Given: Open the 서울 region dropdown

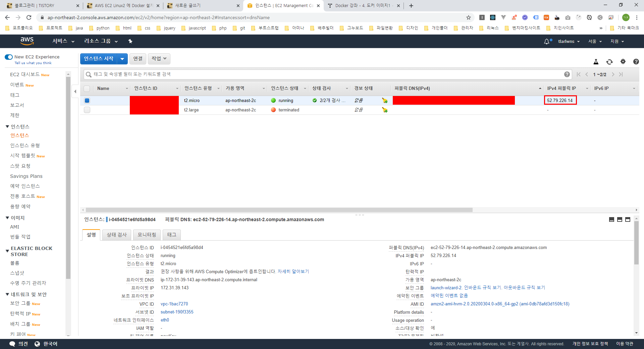Looking at the screenshot, I should (595, 41).
